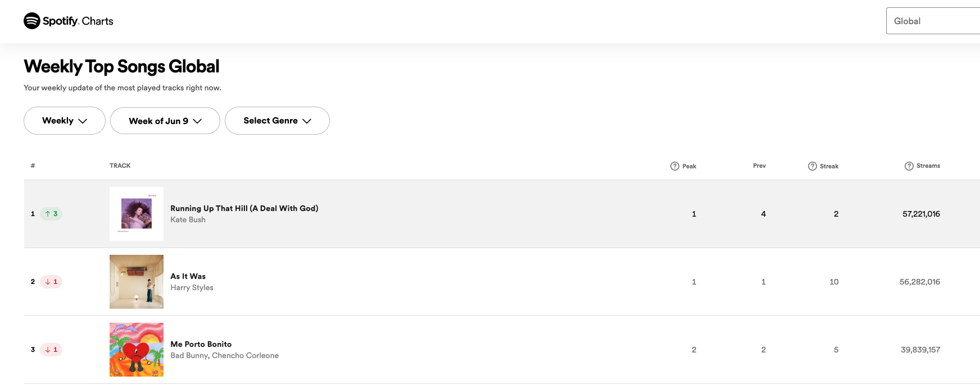980x385 pixels.
Task: Open the Harry Styles artist link
Action: click(192, 288)
